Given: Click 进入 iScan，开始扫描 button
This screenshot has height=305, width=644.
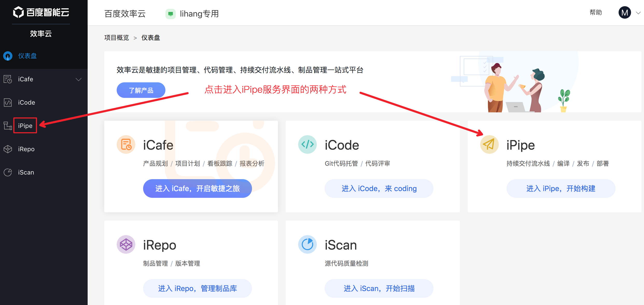Looking at the screenshot, I should (379, 288).
